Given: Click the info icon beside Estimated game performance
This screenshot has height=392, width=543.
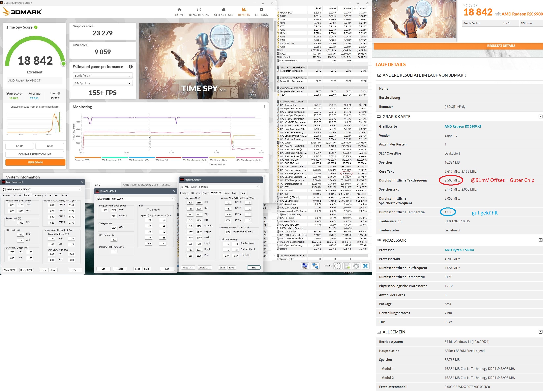Looking at the screenshot, I should pyautogui.click(x=131, y=67).
